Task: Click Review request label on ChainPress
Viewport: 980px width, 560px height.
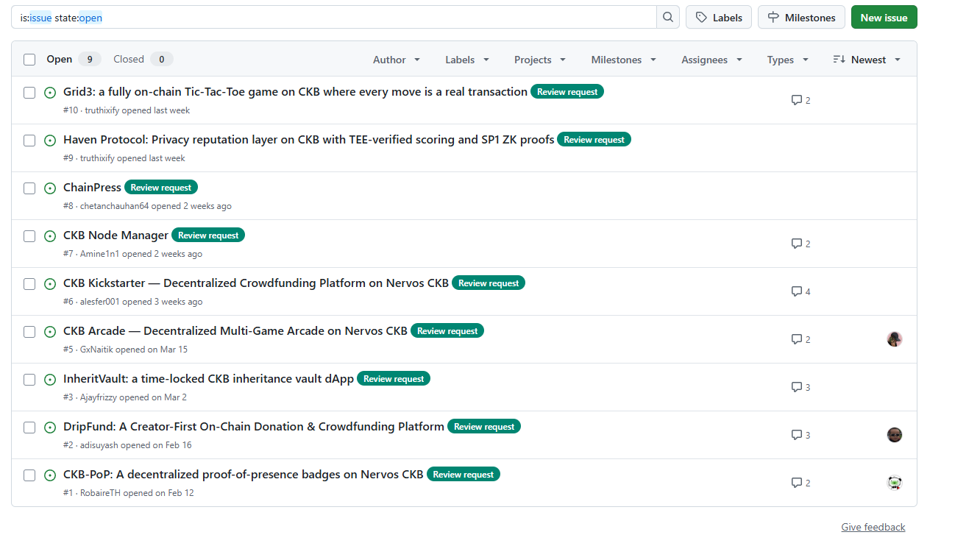Action: click(161, 188)
